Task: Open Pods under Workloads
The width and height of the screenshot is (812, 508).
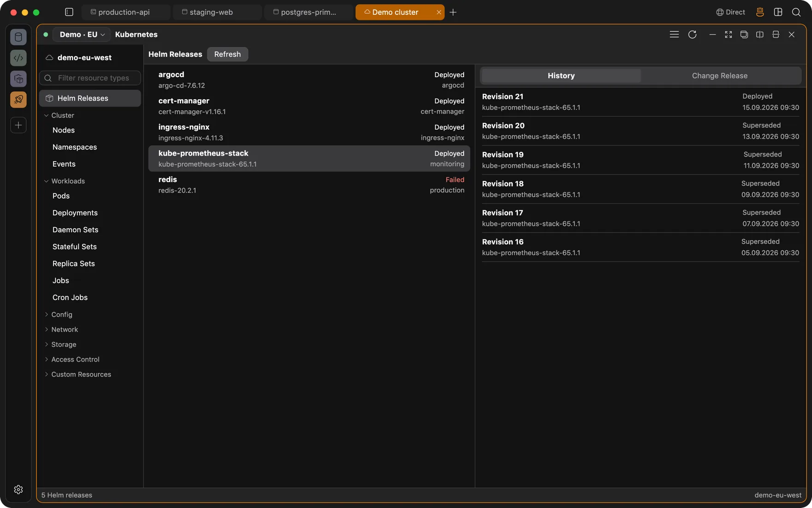Action: coord(61,196)
